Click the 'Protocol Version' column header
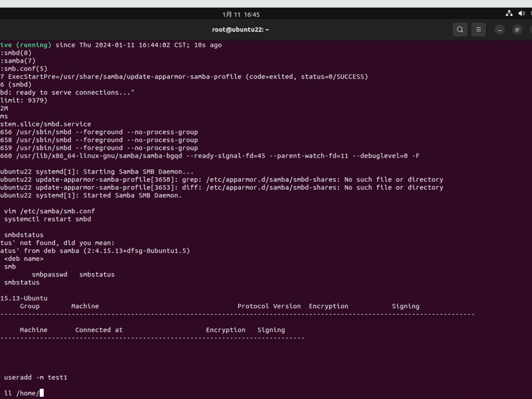Screen dimensions: 532x399 269,306
